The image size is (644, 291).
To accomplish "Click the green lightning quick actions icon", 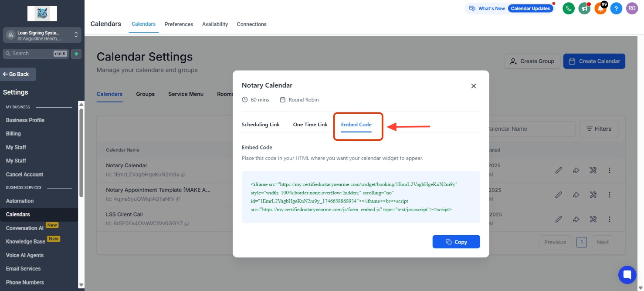I will pos(76,54).
